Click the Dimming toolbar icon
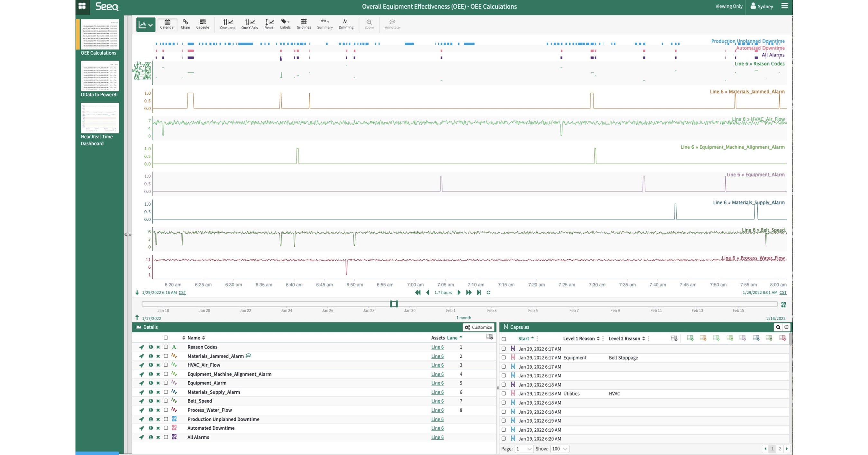 (x=346, y=24)
